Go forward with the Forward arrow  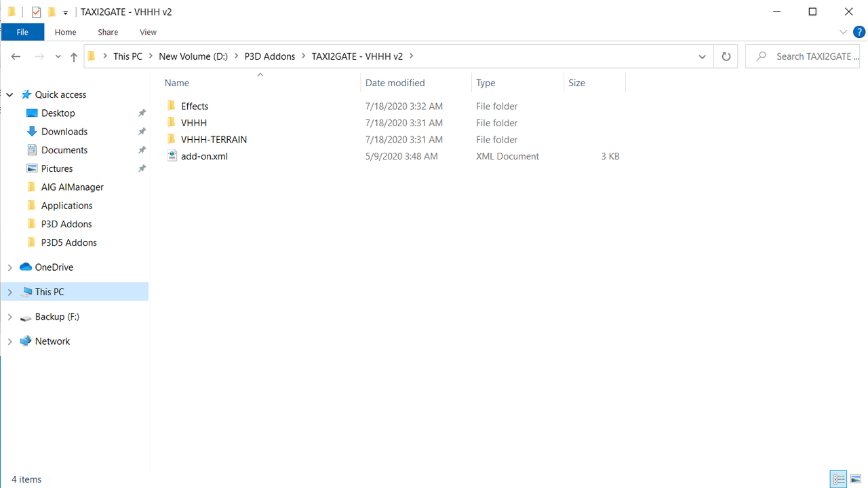tap(39, 56)
